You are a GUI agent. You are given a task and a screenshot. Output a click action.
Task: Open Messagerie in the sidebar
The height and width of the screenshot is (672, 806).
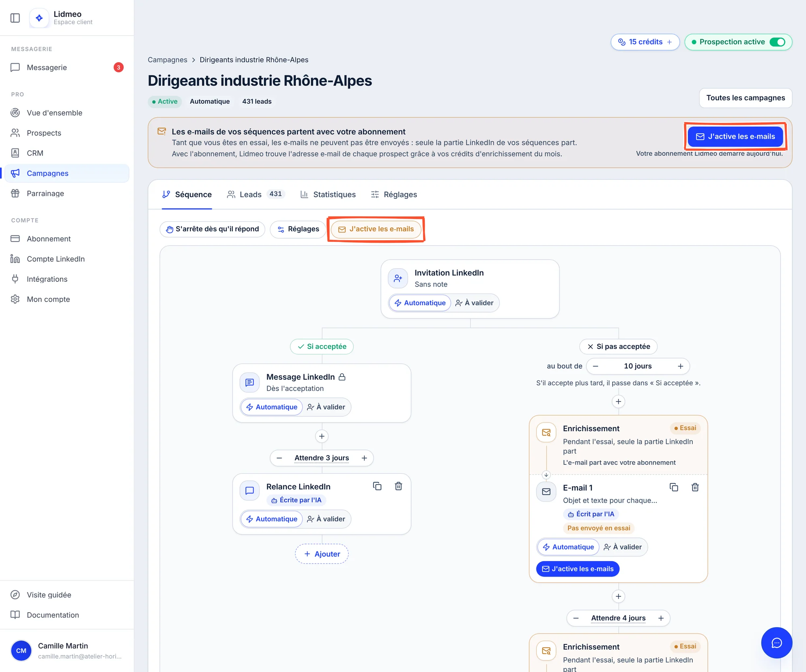click(x=67, y=67)
